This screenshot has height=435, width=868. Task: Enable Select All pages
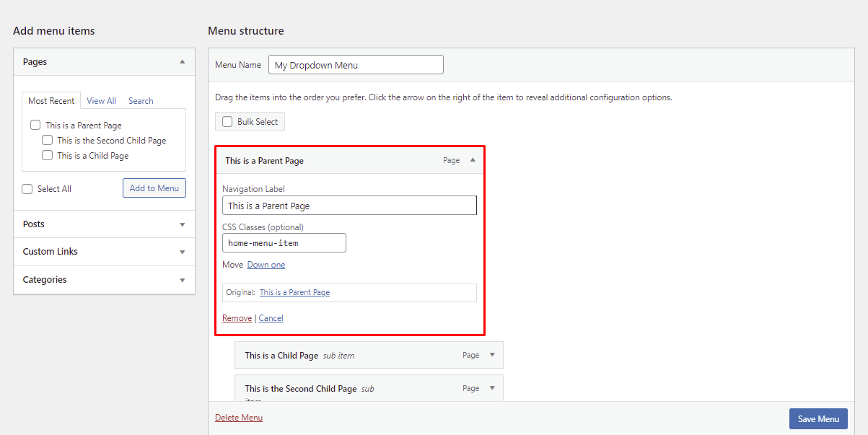(27, 188)
